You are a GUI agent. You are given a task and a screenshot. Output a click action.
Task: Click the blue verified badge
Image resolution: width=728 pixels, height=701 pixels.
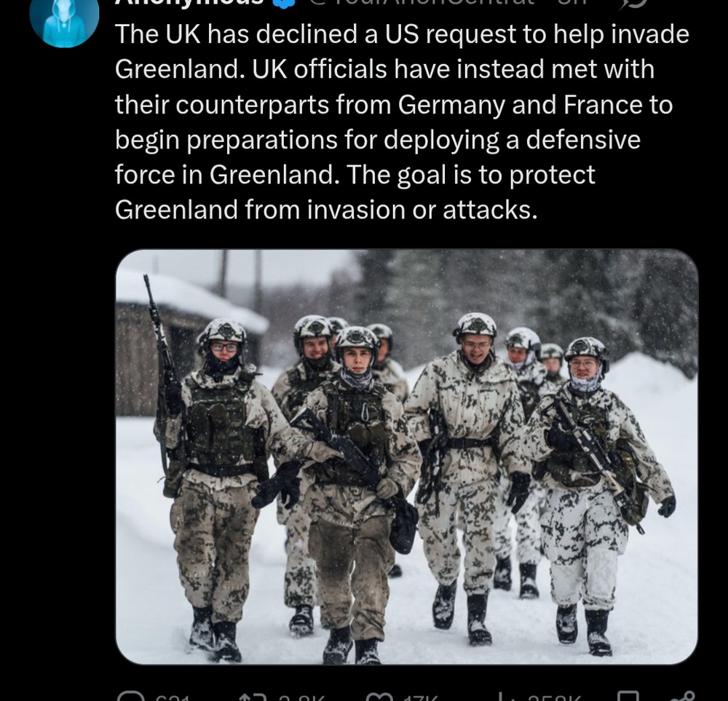284,3
